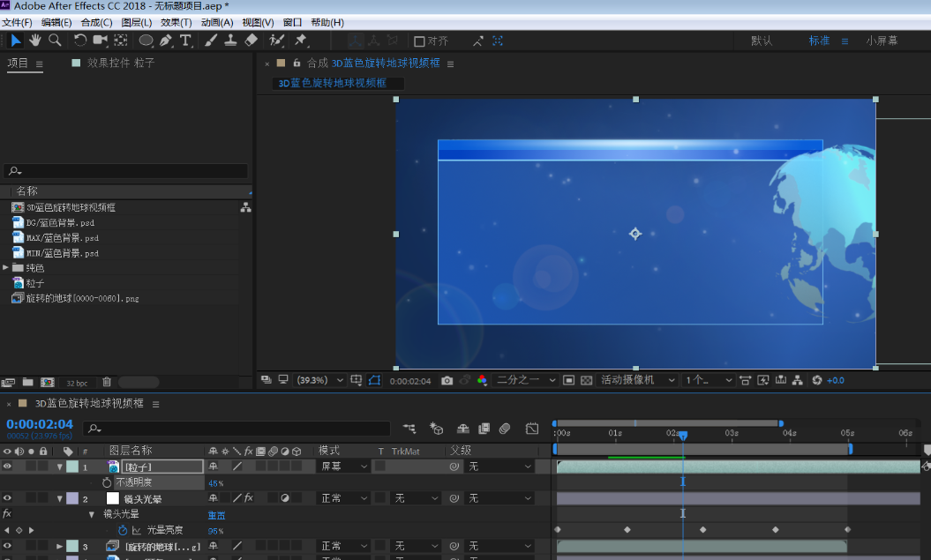Viewport: 931px width, 560px height.
Task: Click the 粒子 layer label color swatch
Action: pyautogui.click(x=71, y=467)
